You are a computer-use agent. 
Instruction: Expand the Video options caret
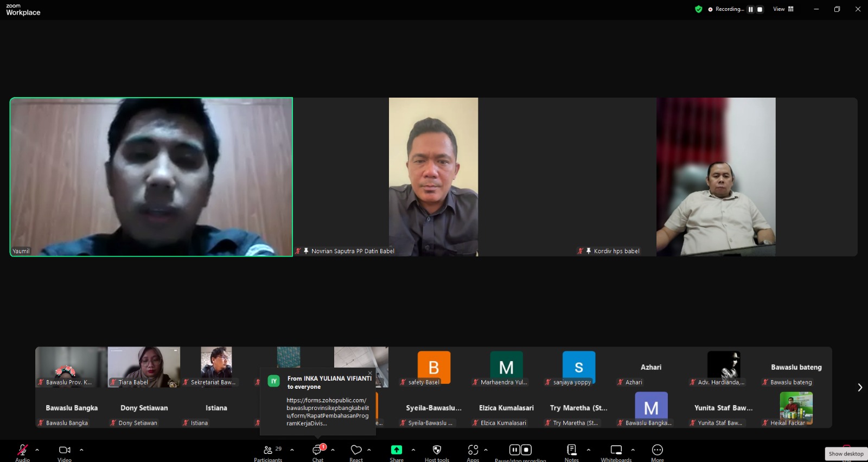81,450
